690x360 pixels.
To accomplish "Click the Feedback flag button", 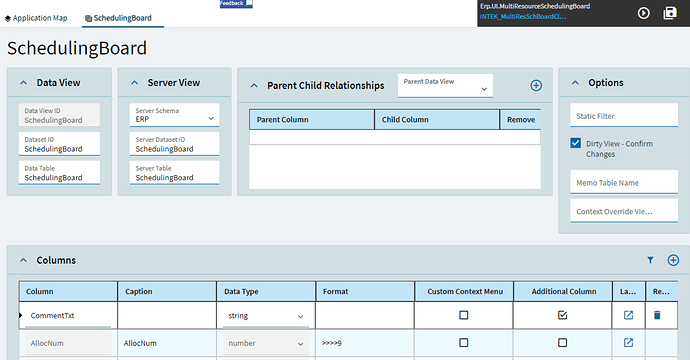I will (236, 4).
